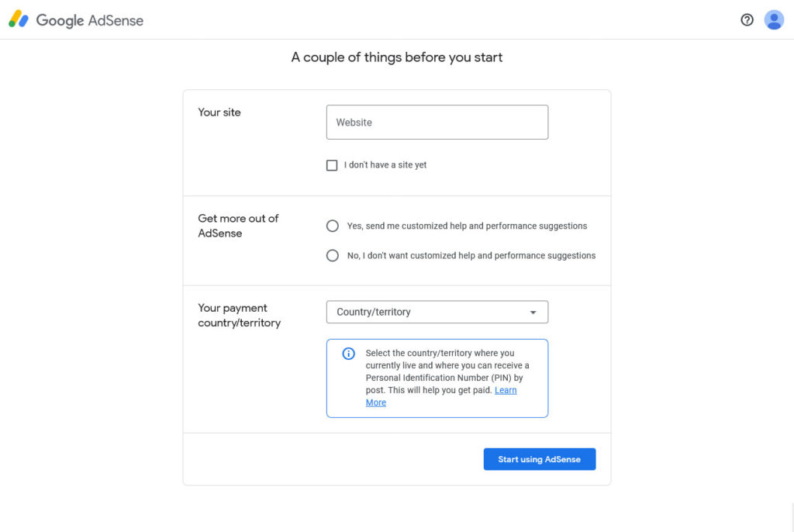Click the info icon in the PIN notice
Viewport: 794px width, 532px height.
[x=348, y=353]
